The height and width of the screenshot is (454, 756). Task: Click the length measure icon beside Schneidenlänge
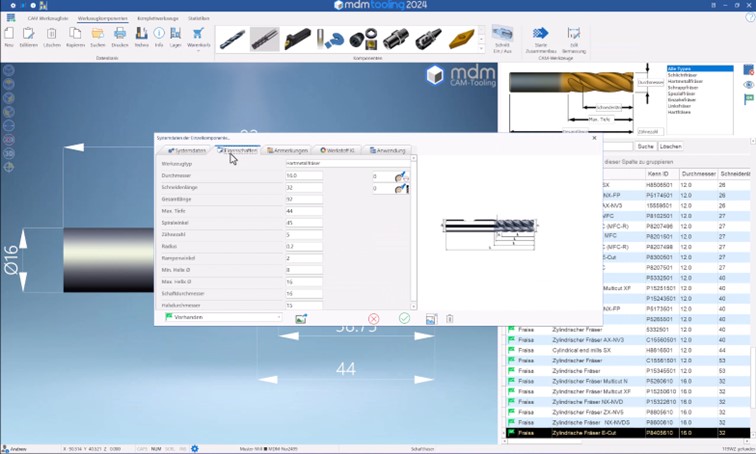coord(402,188)
